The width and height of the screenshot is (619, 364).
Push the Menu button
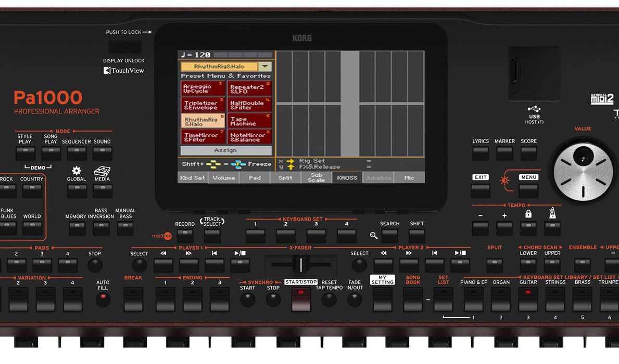(528, 190)
